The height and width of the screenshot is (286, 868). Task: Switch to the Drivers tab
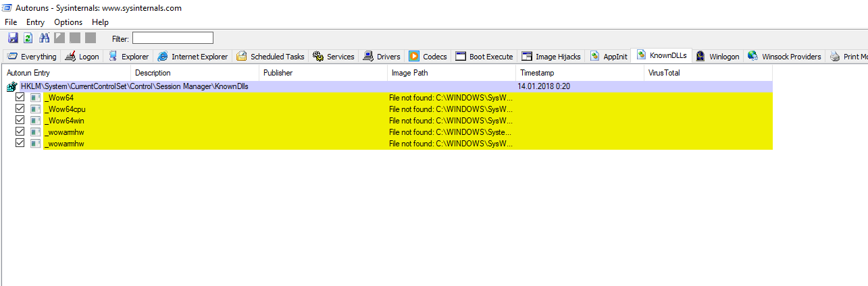coord(382,57)
